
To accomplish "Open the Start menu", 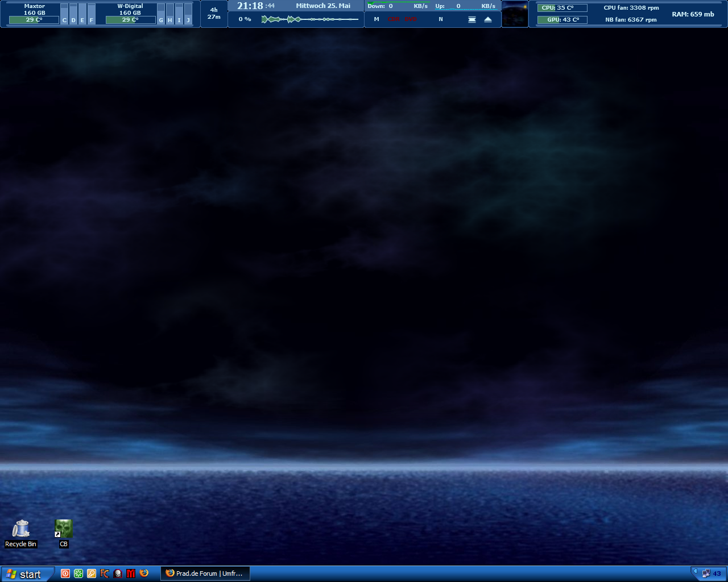I will pyautogui.click(x=27, y=574).
